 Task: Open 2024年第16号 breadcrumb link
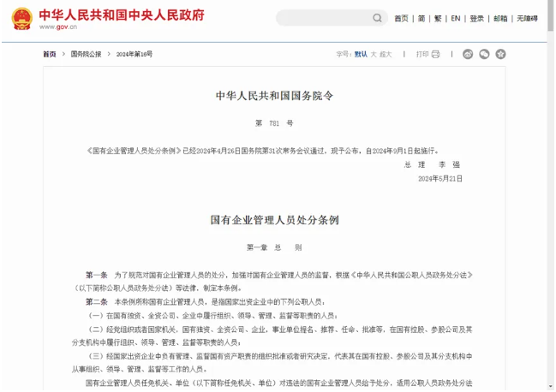(x=135, y=54)
